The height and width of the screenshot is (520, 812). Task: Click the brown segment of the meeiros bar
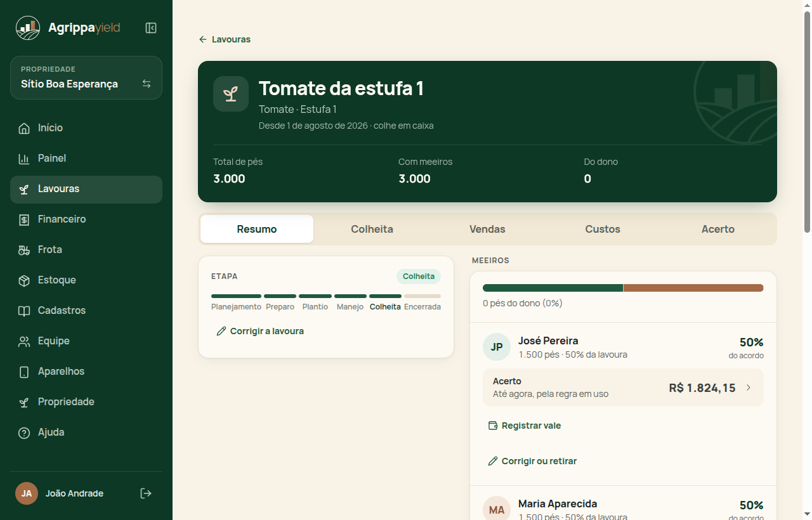point(693,288)
